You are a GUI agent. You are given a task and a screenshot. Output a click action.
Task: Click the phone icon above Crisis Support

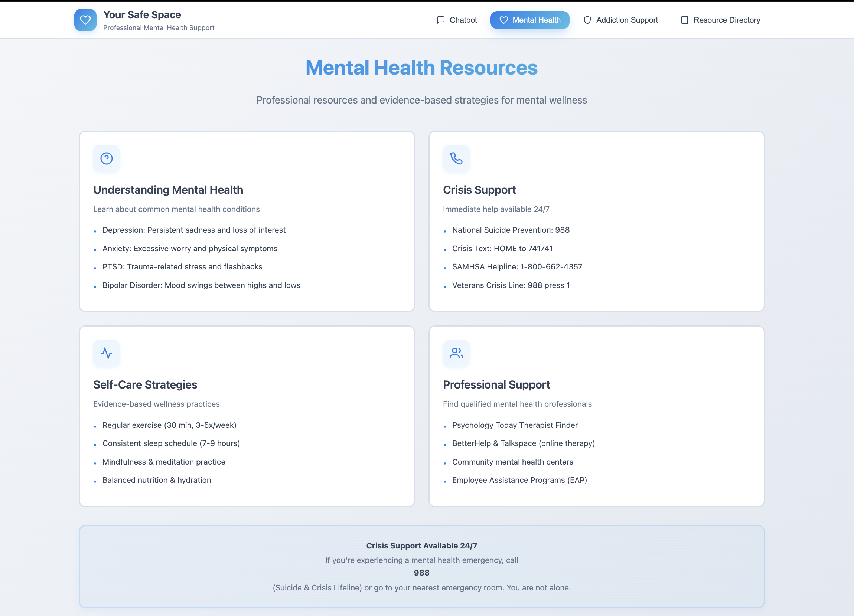pyautogui.click(x=456, y=158)
